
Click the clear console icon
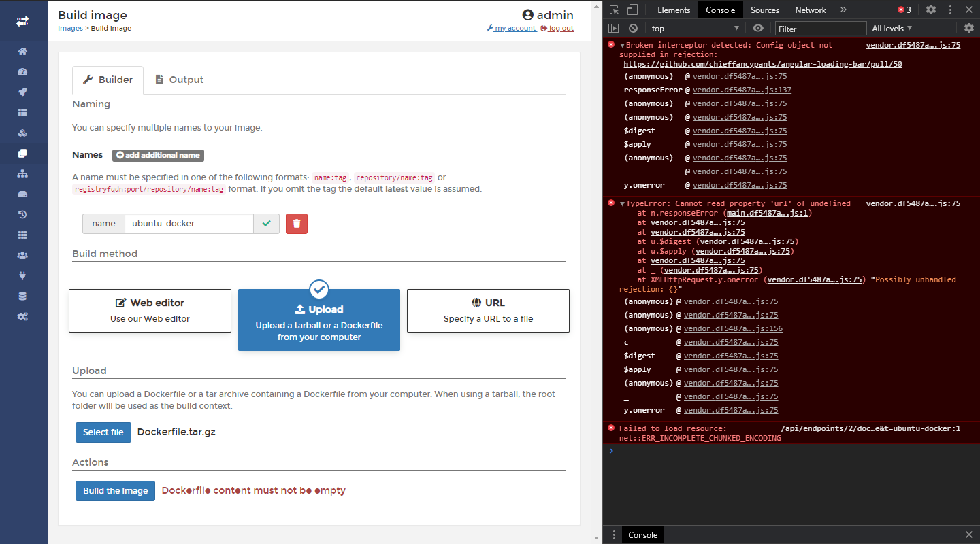click(633, 28)
